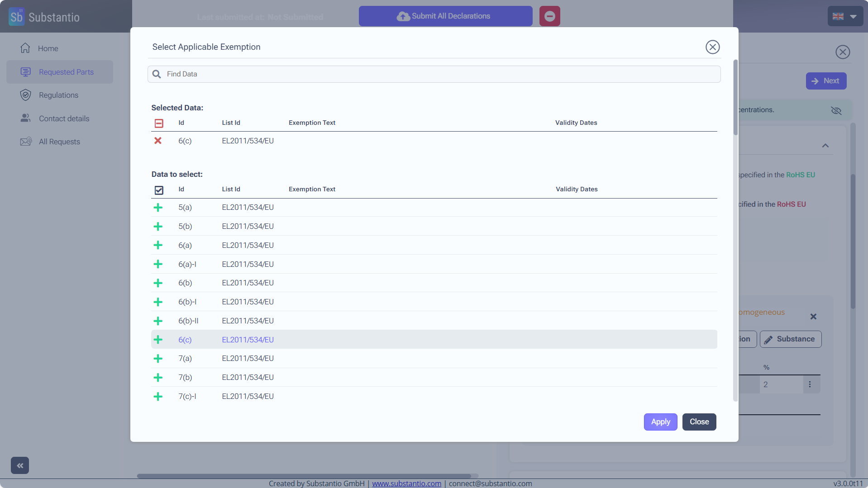Open three-dot options menu beside percentage

tap(810, 384)
